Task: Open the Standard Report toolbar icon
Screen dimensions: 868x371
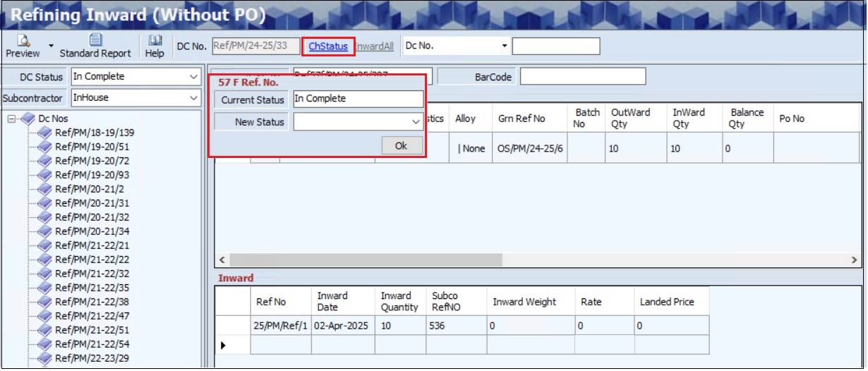Action: [x=95, y=47]
